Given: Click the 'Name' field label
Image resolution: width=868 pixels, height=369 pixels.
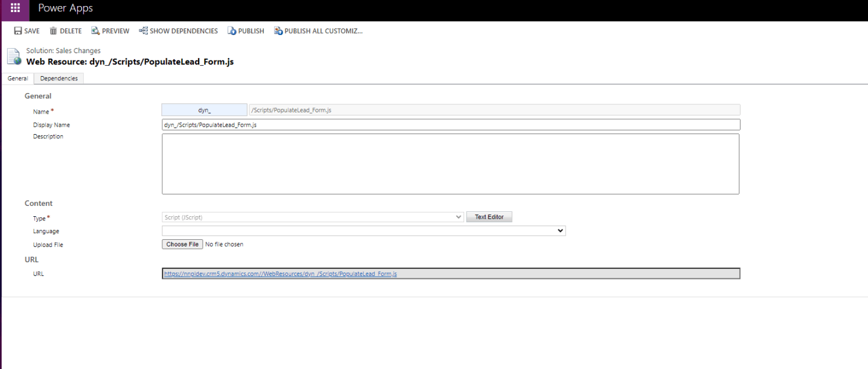Looking at the screenshot, I should point(41,112).
